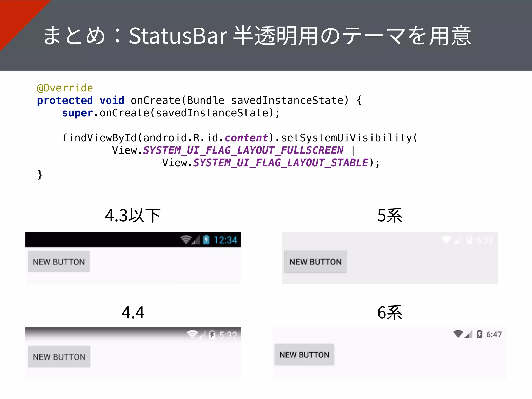This screenshot has height=399, width=532.
Task: Click NEW BUTTON in the 4.4 screenshot
Action: click(x=59, y=357)
